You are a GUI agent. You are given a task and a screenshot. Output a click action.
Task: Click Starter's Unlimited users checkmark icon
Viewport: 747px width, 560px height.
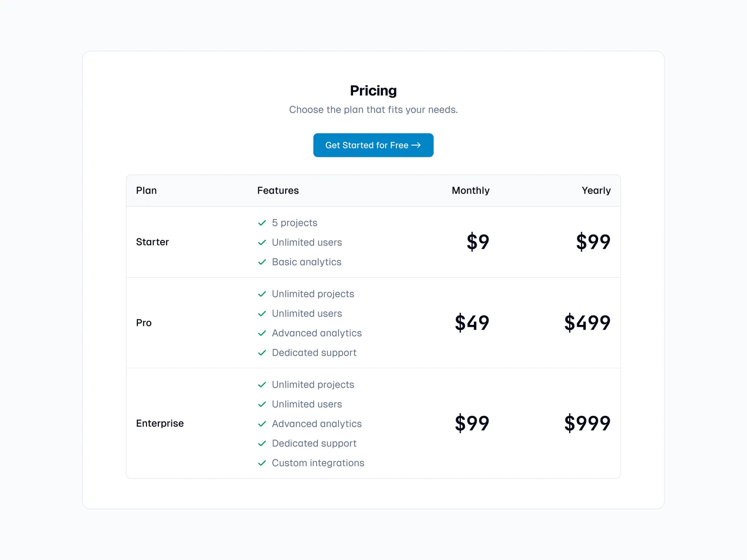[262, 243]
